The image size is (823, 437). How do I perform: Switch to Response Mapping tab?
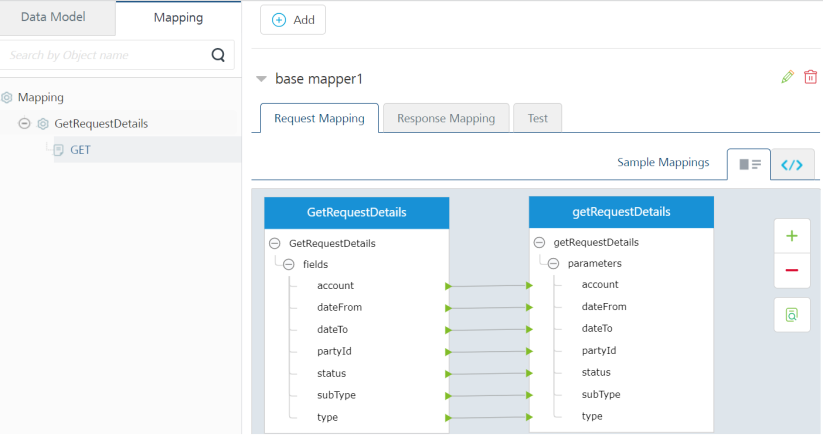pyautogui.click(x=445, y=118)
